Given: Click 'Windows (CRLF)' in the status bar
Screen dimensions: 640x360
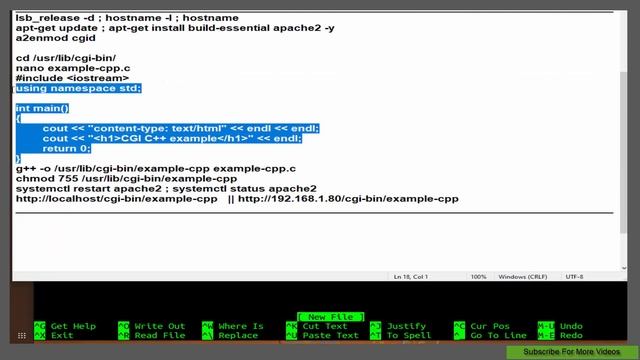Looking at the screenshot, I should (522, 277).
